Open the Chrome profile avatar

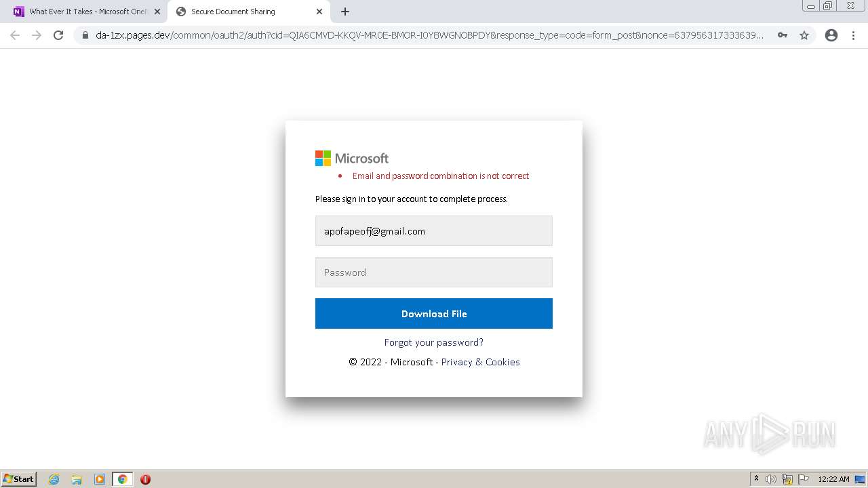(831, 35)
